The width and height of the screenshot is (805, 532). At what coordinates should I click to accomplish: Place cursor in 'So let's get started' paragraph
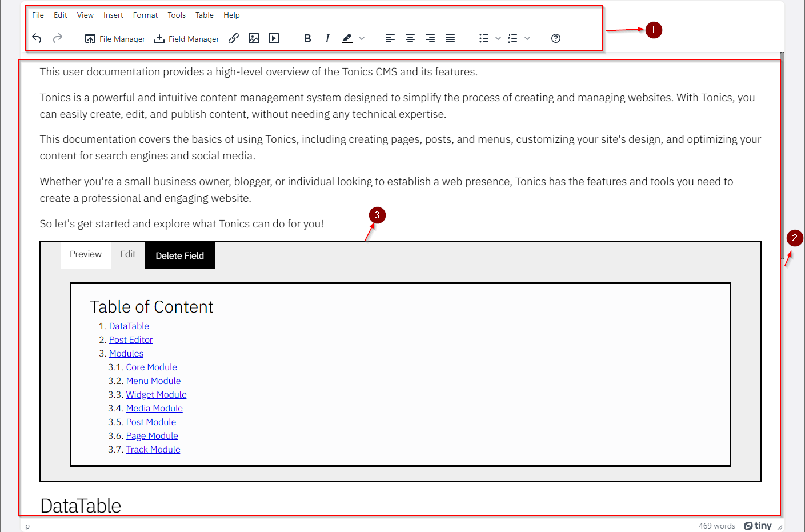point(182,224)
